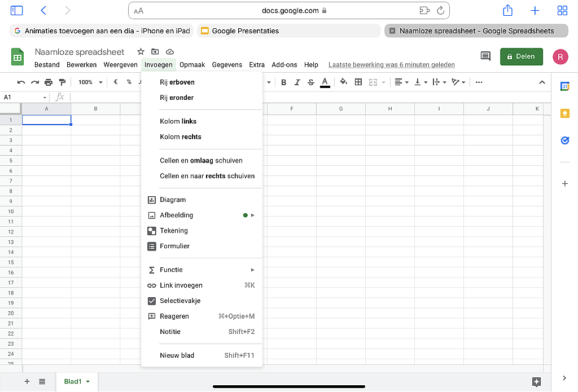Toggle bold text formatting
Image resolution: width=578 pixels, height=392 pixels.
pos(283,82)
